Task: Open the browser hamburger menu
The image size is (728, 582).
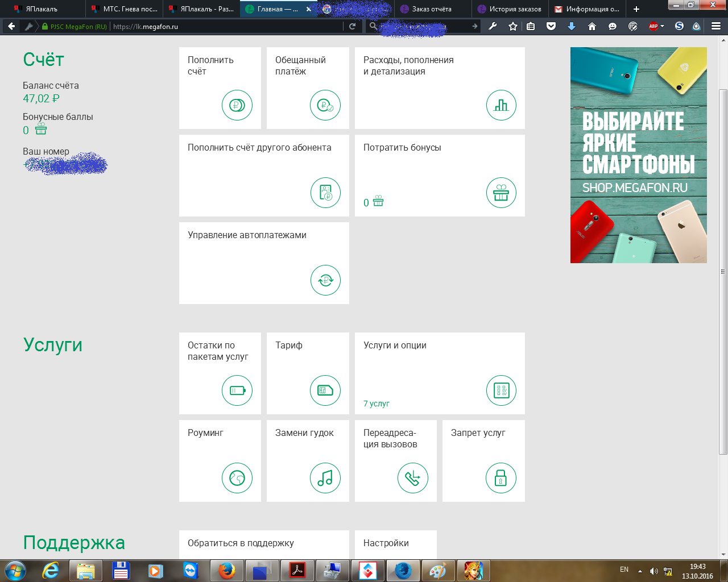Action: [716, 26]
